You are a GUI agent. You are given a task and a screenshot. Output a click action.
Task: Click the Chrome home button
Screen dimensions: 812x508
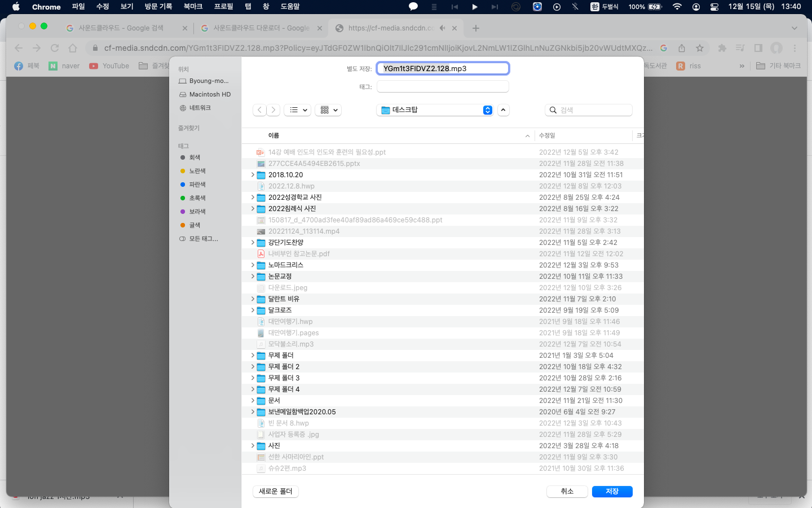(x=73, y=48)
